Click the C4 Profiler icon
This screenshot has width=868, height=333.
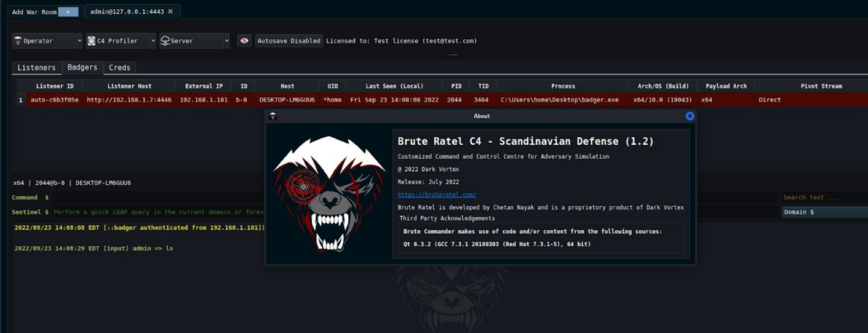pos(92,41)
